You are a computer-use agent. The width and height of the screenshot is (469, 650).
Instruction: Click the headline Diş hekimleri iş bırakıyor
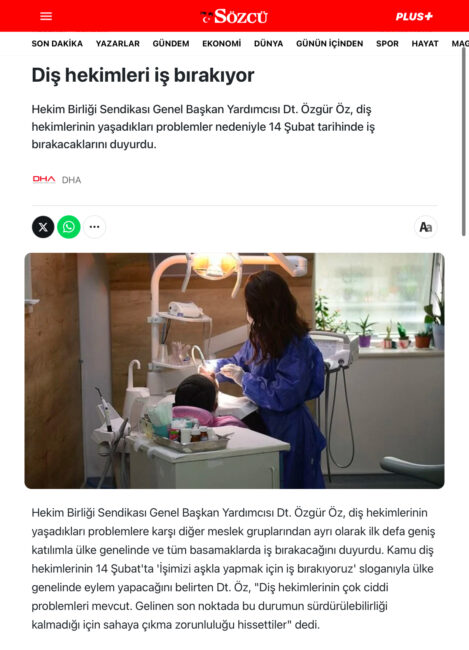(143, 75)
